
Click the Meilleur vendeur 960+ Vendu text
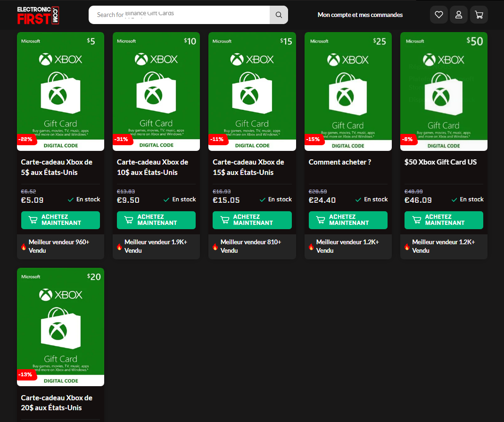tap(59, 246)
